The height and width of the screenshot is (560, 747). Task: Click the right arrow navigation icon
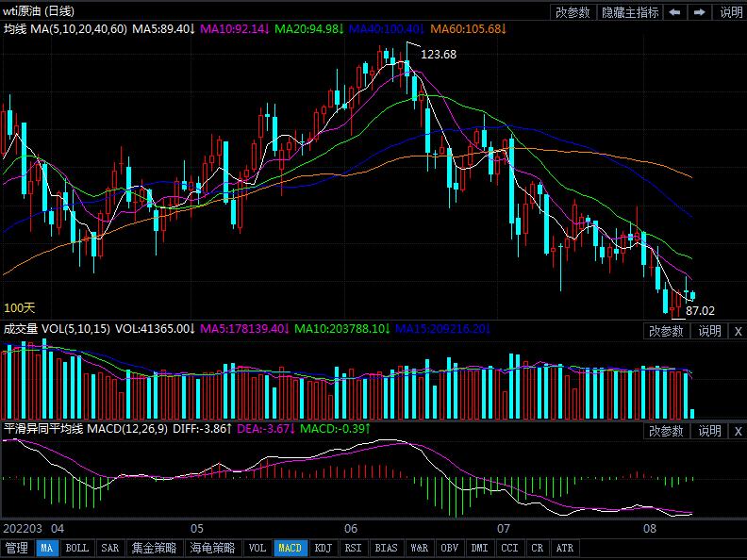pyautogui.click(x=699, y=12)
